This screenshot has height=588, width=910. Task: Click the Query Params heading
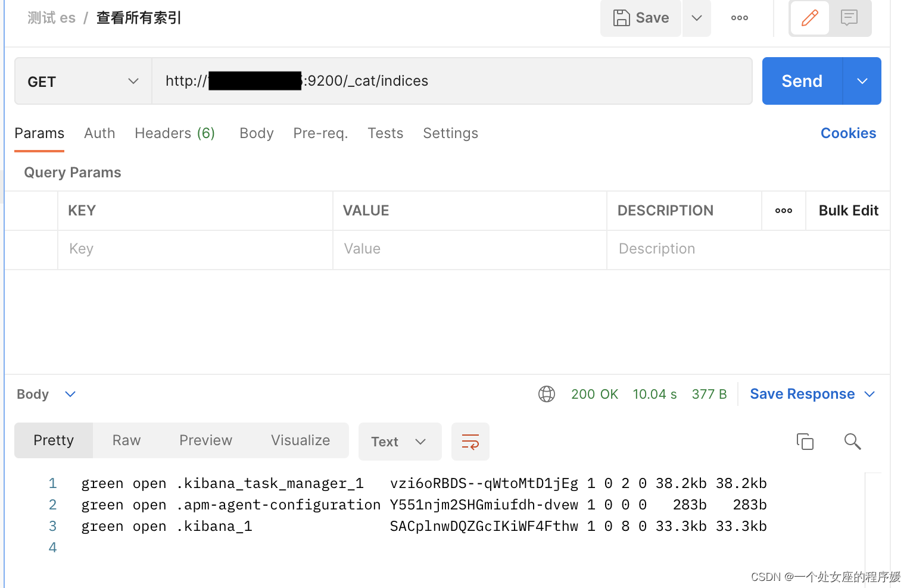(73, 173)
